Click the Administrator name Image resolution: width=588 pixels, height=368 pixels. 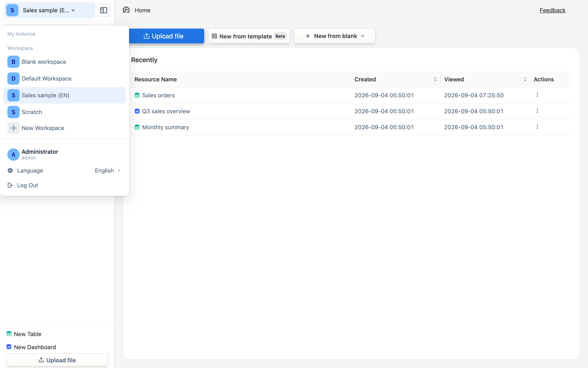tap(40, 152)
